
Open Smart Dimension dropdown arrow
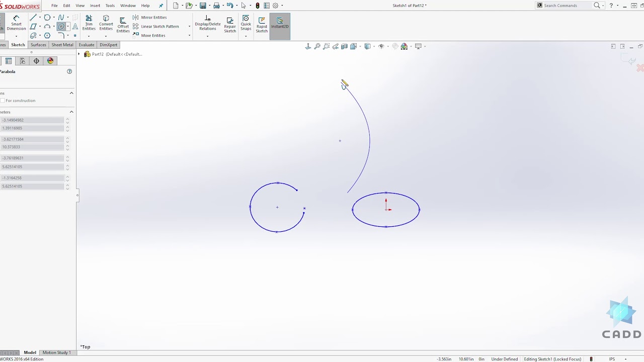[x=16, y=36]
